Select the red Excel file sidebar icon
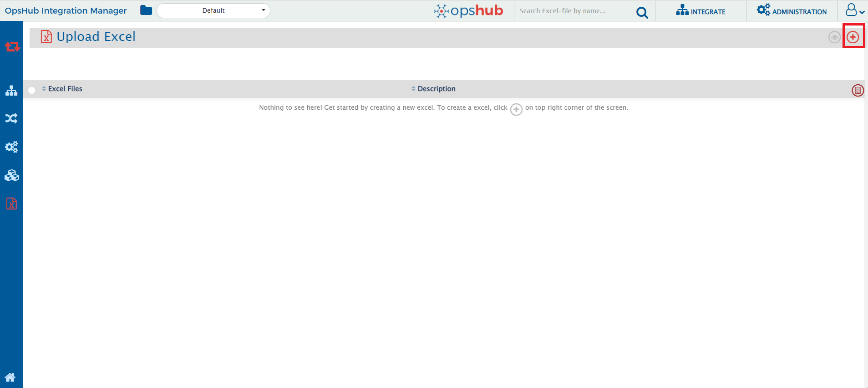The image size is (868, 388). pos(11,204)
